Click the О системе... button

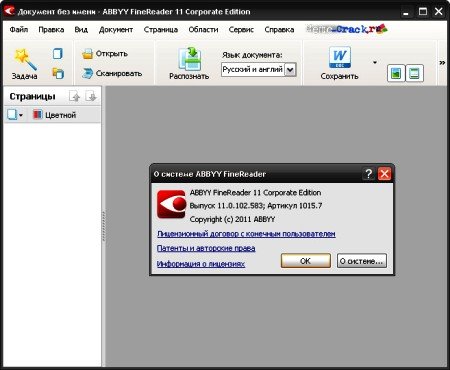[x=362, y=261]
